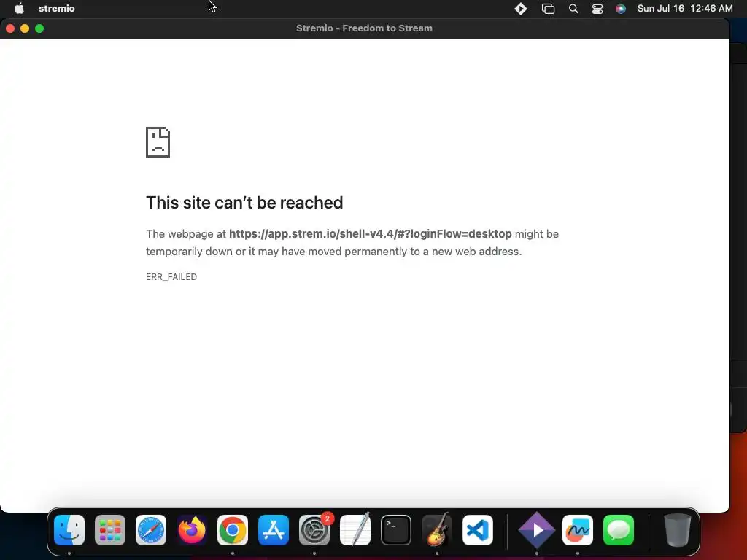
Task: Open Messages from the Dock
Action: click(x=619, y=530)
